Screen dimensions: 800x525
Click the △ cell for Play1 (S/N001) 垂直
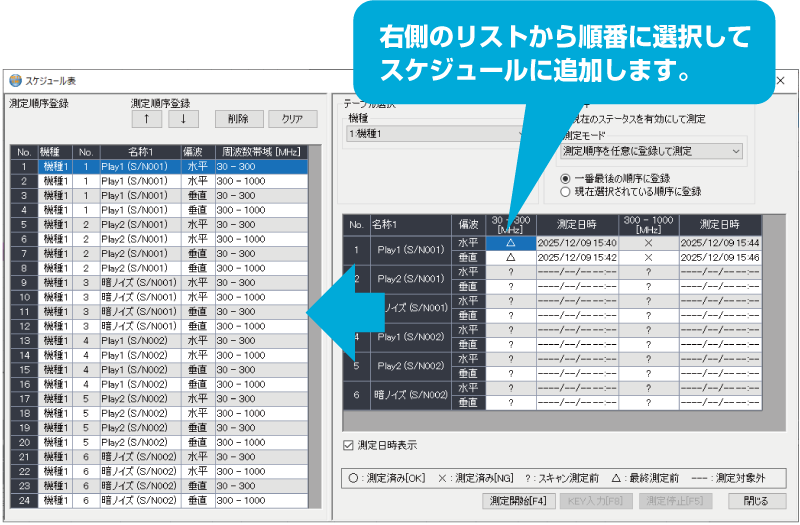click(511, 258)
